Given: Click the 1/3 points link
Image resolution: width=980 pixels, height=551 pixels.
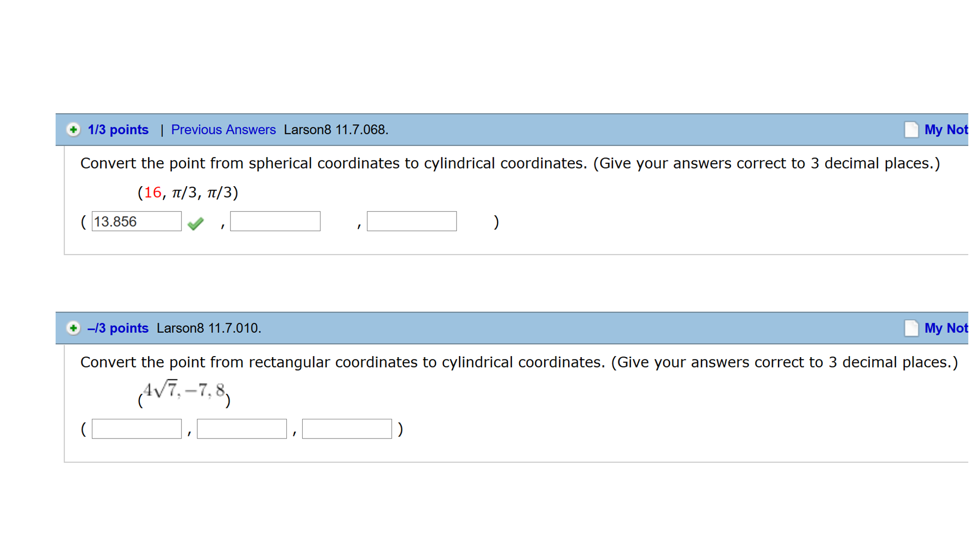Looking at the screenshot, I should [x=118, y=130].
